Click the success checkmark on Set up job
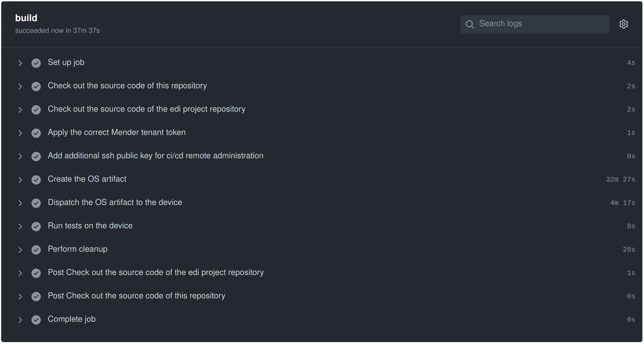This screenshot has height=344, width=644. click(x=36, y=63)
